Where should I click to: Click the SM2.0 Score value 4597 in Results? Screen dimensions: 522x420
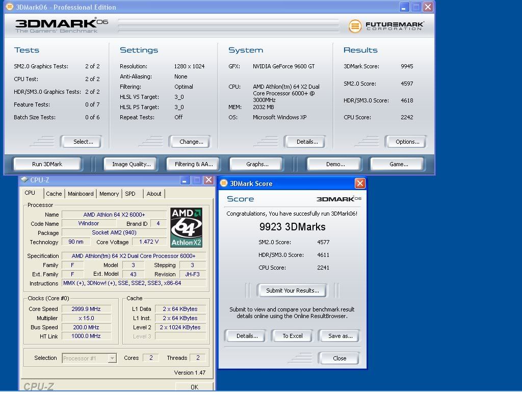[407, 84]
